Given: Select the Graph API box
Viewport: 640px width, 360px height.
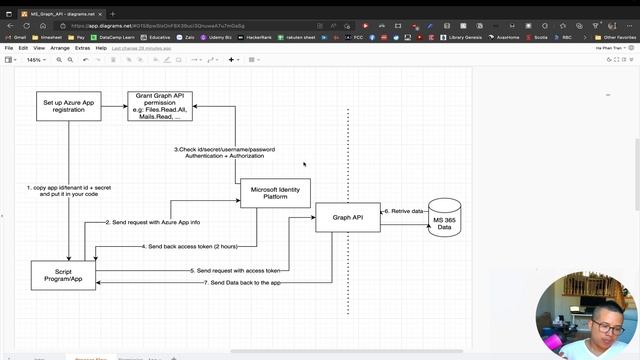Looking at the screenshot, I should pyautogui.click(x=348, y=218).
